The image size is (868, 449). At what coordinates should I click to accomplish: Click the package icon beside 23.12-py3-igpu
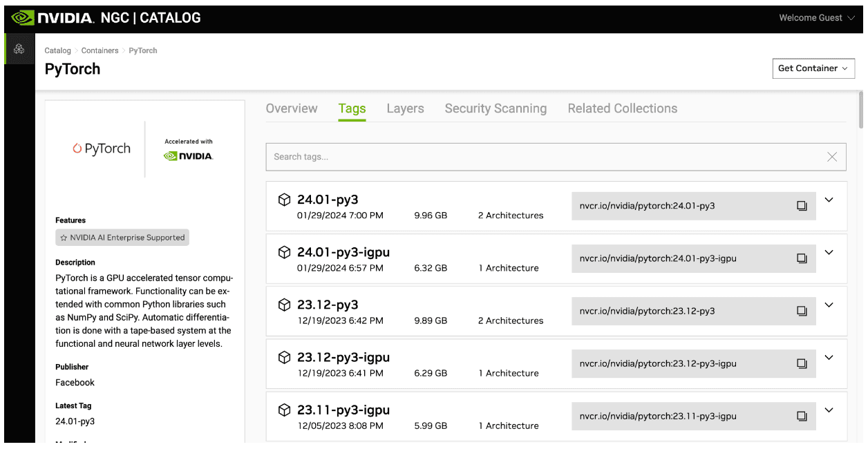pyautogui.click(x=284, y=357)
